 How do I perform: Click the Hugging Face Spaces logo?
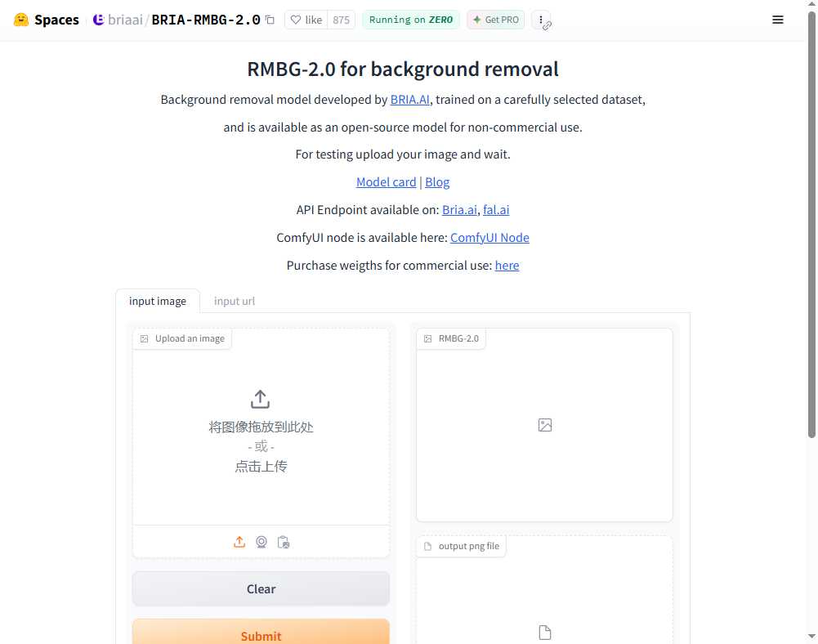click(47, 20)
